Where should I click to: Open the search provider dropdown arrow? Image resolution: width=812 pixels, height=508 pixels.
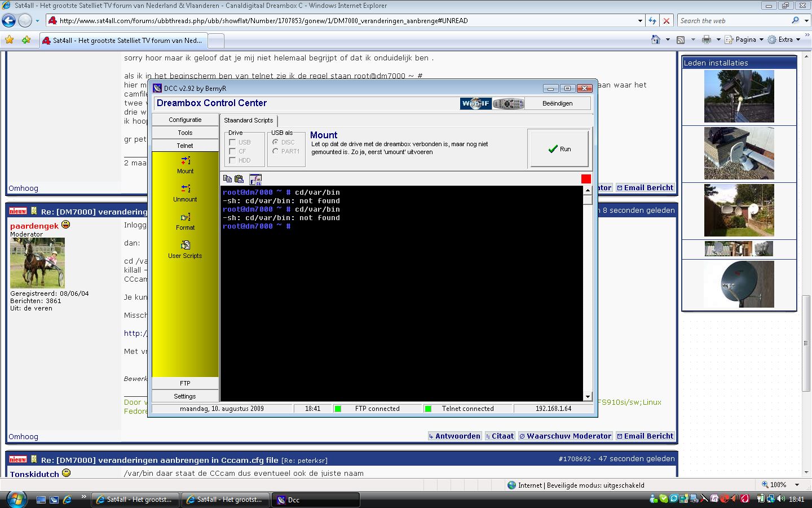[x=806, y=21]
